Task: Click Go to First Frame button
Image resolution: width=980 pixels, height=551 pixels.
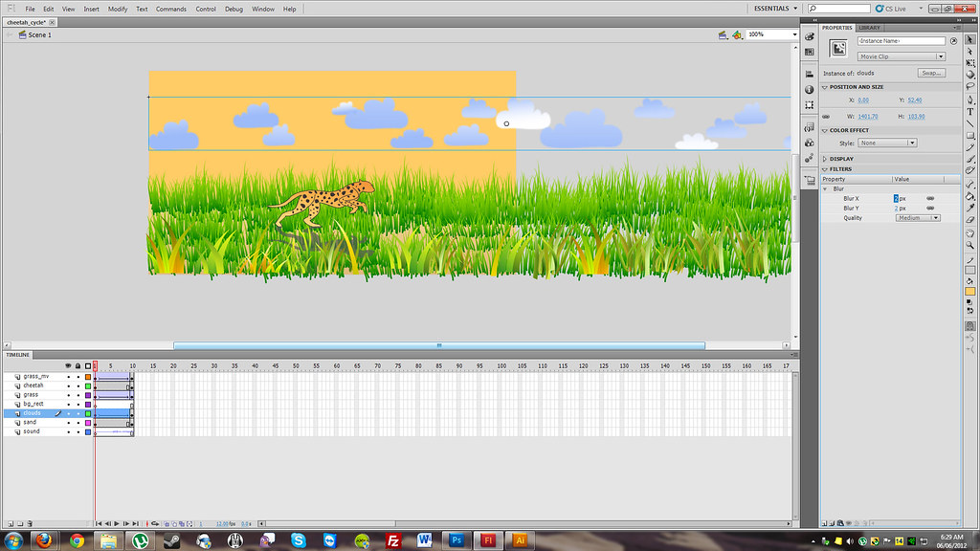Action: click(x=99, y=523)
